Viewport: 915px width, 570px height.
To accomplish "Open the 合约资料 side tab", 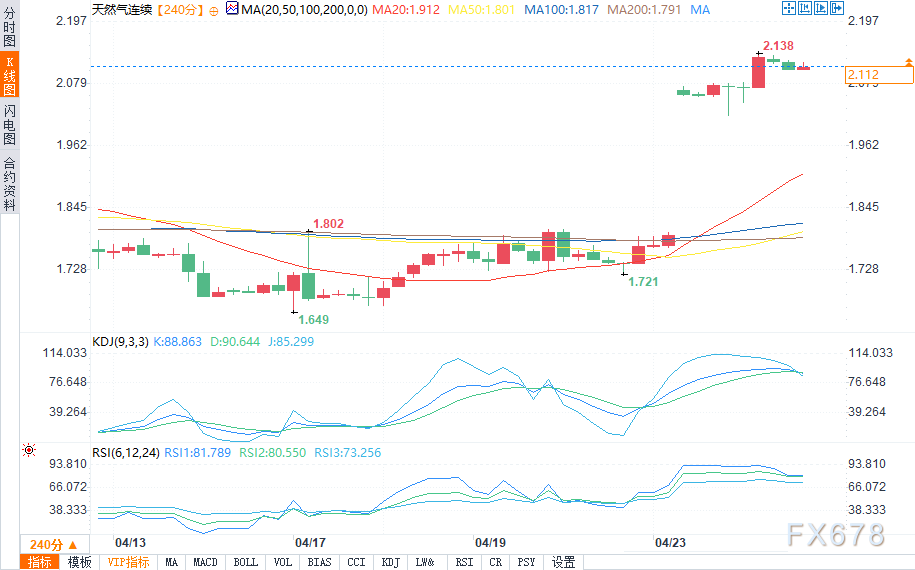I will tap(9, 183).
